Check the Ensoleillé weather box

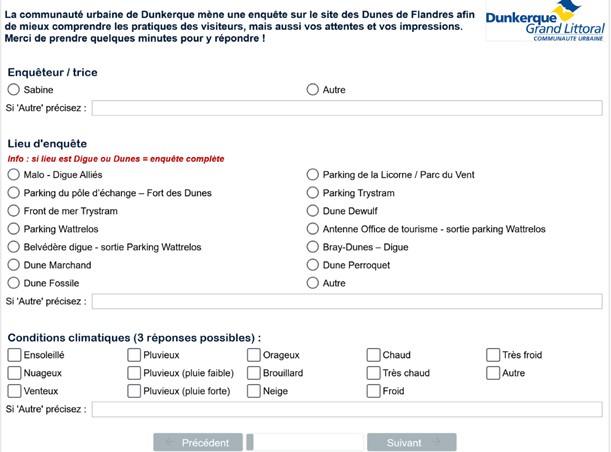tap(14, 355)
